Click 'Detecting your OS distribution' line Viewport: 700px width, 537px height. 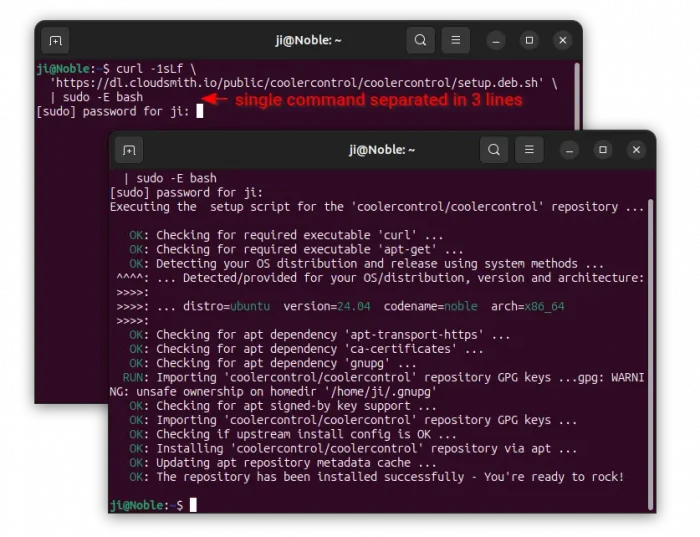pyautogui.click(x=366, y=264)
